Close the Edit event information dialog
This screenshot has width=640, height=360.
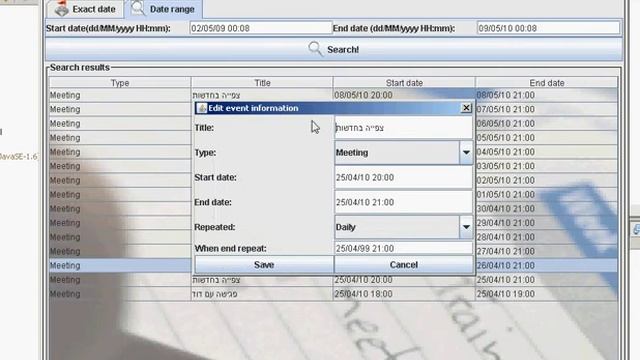(466, 108)
